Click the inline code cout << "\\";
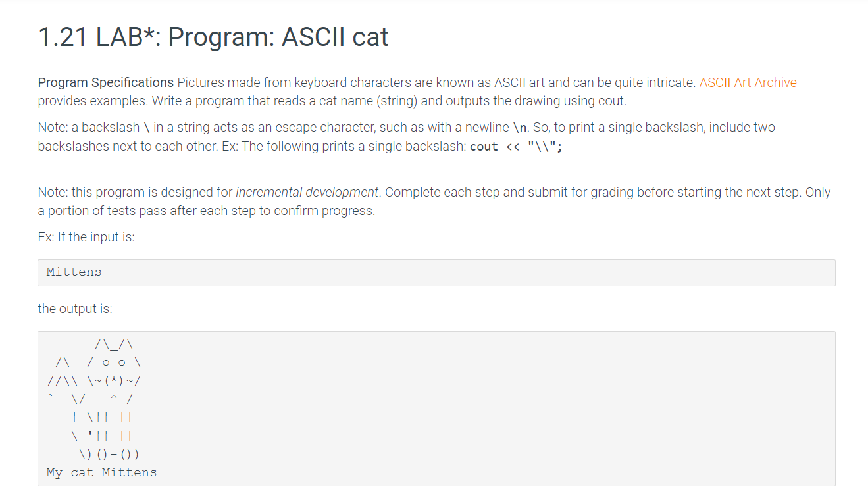This screenshot has height=498, width=868. (x=517, y=146)
